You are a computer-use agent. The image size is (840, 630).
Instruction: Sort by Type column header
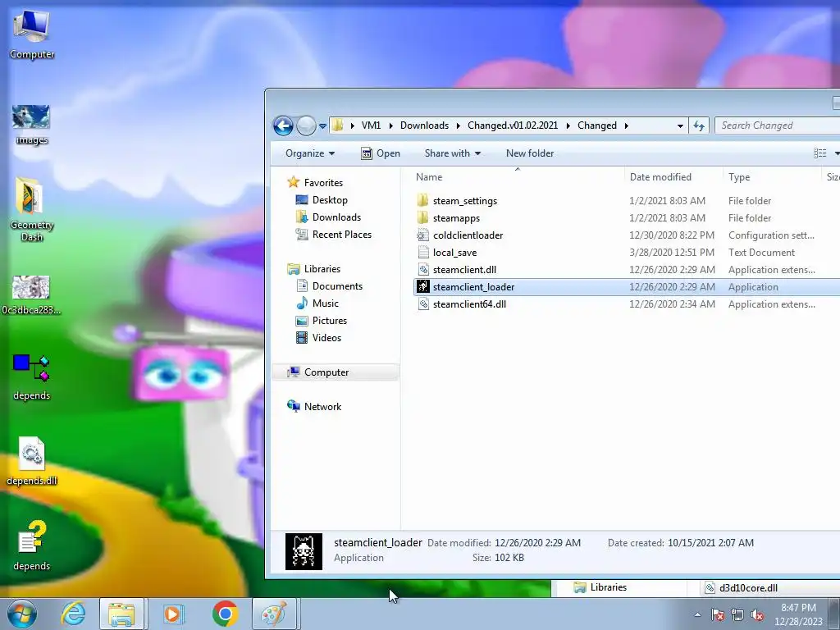coord(771,177)
